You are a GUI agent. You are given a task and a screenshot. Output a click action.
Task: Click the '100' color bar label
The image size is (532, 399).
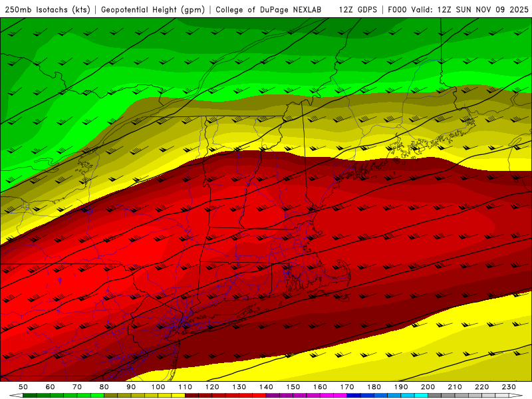click(158, 387)
